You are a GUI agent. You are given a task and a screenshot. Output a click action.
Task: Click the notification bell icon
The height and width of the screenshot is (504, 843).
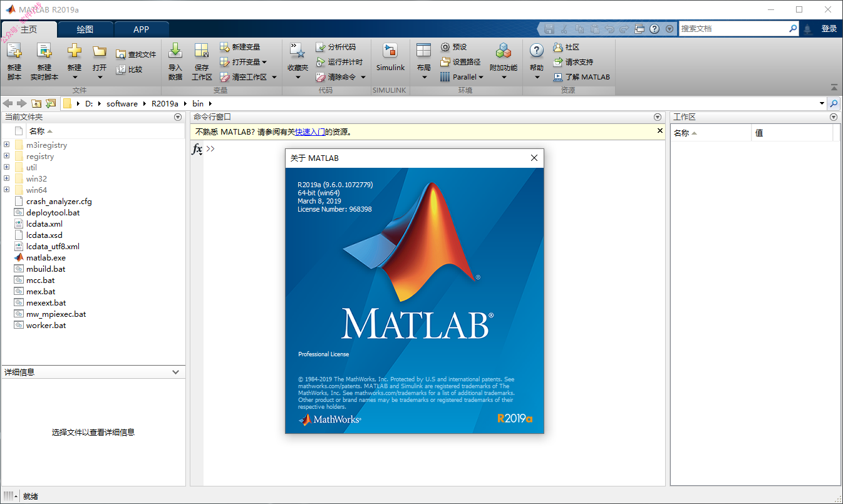click(808, 29)
